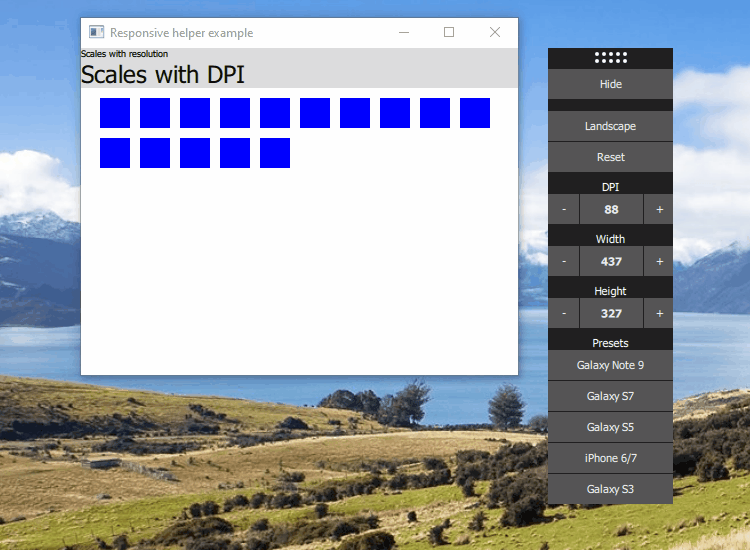This screenshot has width=750, height=550.
Task: Select the Galaxy S5 preset
Action: tap(610, 427)
